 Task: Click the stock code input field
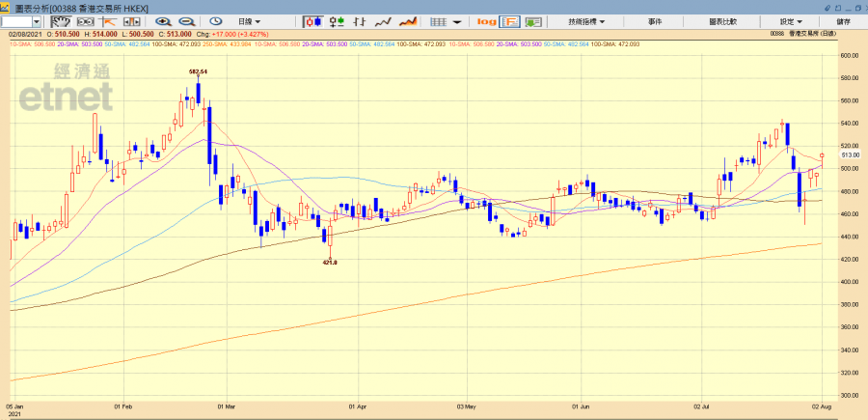click(x=17, y=21)
